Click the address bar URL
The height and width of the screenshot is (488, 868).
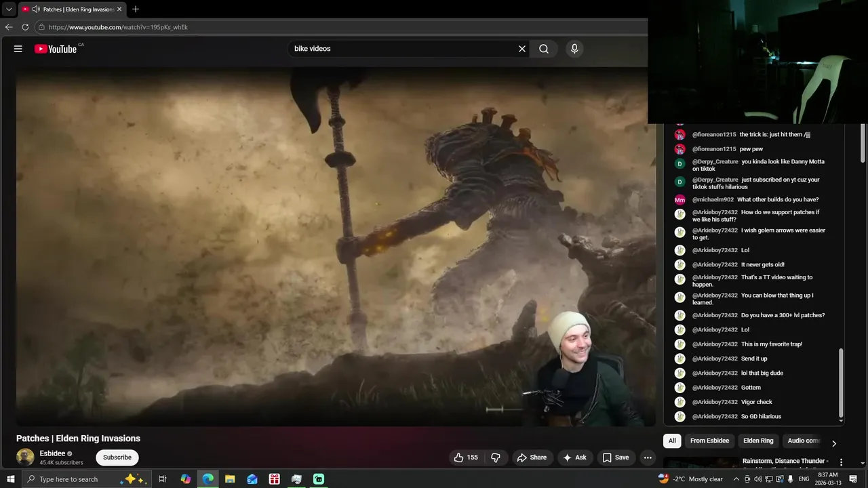118,27
